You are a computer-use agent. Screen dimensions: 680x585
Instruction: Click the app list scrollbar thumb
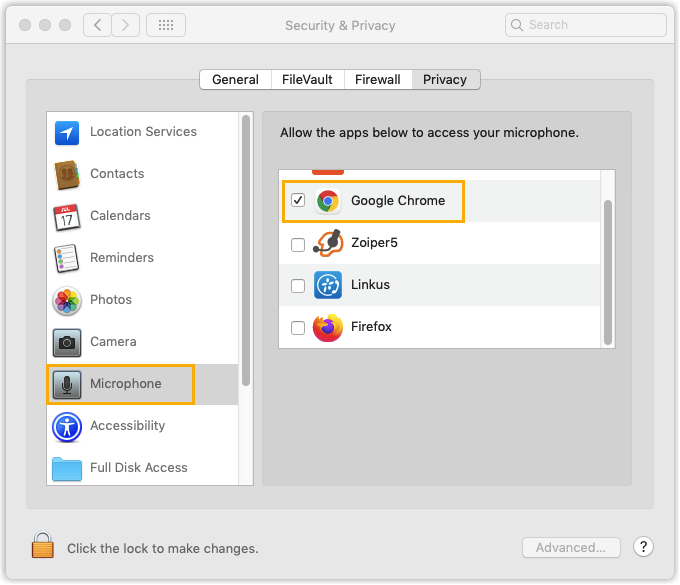point(608,272)
